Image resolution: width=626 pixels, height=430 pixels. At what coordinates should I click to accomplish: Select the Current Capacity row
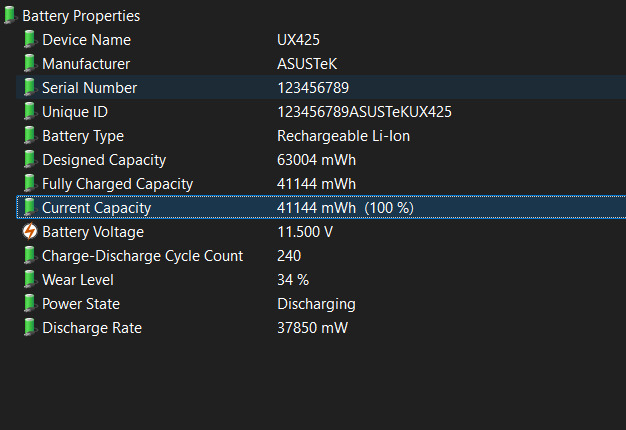(96, 208)
